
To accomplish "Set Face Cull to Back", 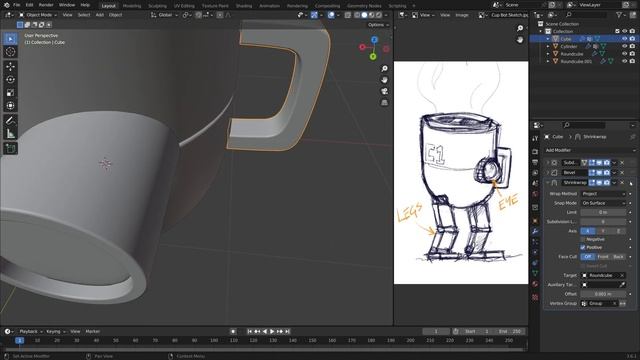I will point(618,257).
